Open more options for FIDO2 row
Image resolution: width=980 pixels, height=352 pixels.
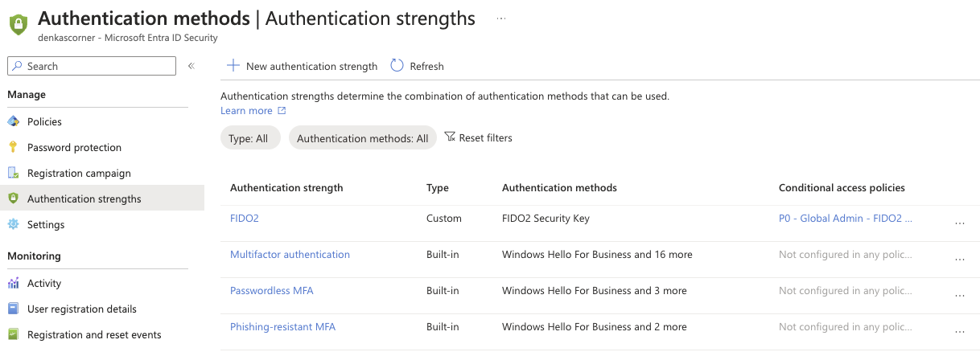click(959, 223)
